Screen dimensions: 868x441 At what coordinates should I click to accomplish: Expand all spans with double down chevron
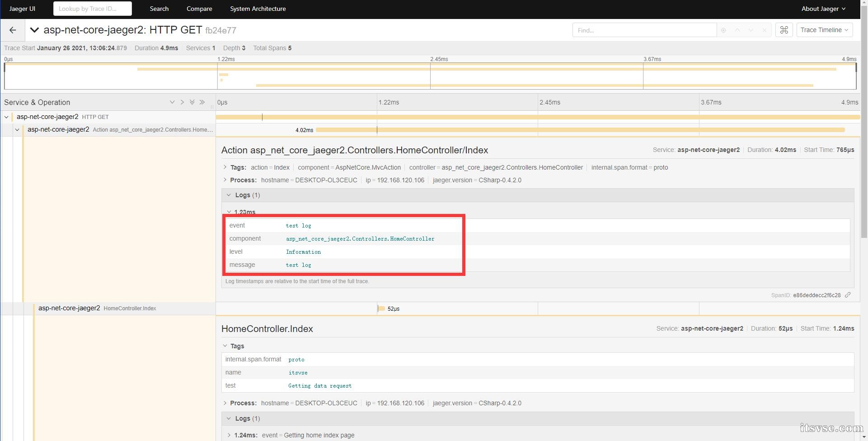tap(192, 102)
